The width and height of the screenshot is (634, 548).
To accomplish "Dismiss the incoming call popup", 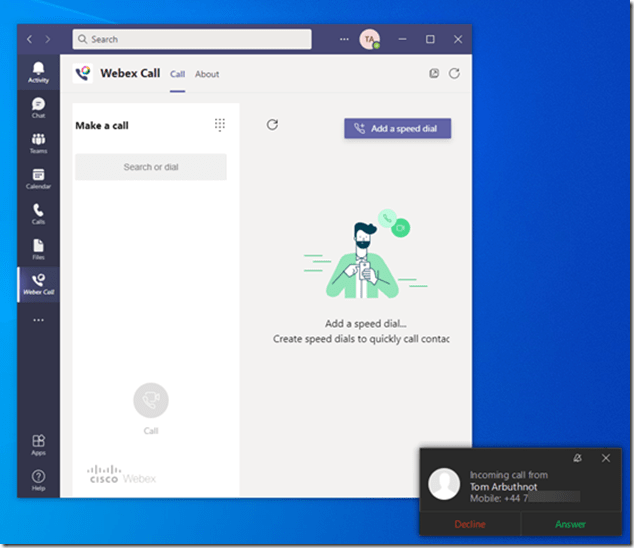I will (606, 458).
